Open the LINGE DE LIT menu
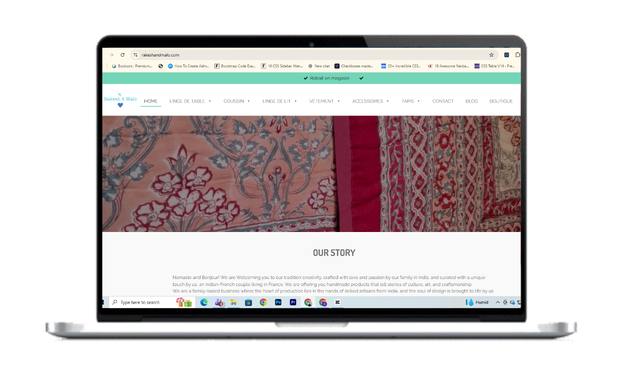This screenshot has width=622, height=380. tap(276, 101)
